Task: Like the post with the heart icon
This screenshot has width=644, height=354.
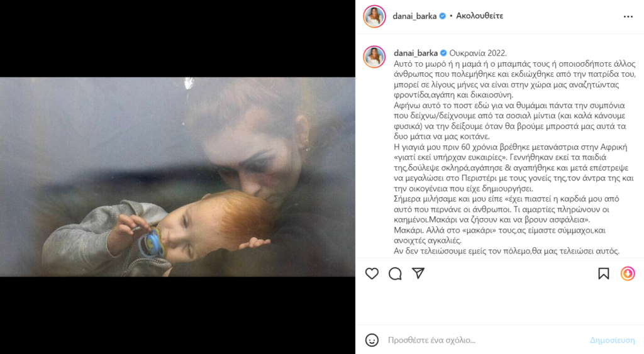Action: 372,274
